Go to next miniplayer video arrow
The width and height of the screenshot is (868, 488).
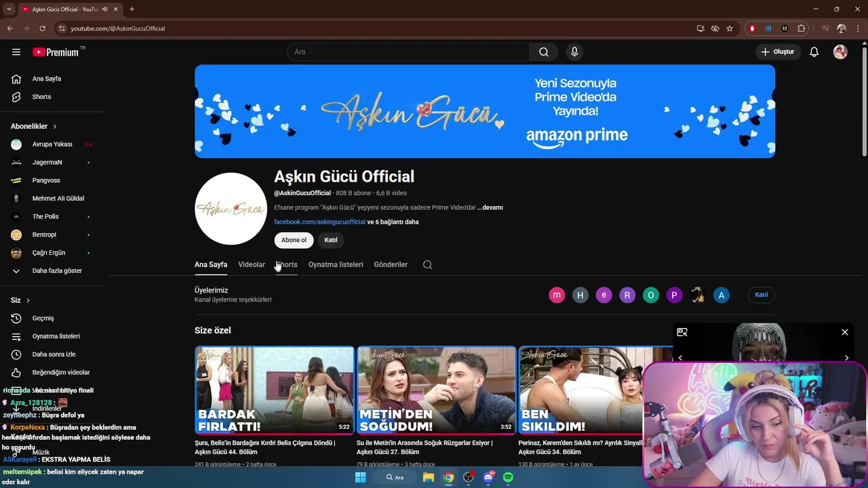[846, 358]
